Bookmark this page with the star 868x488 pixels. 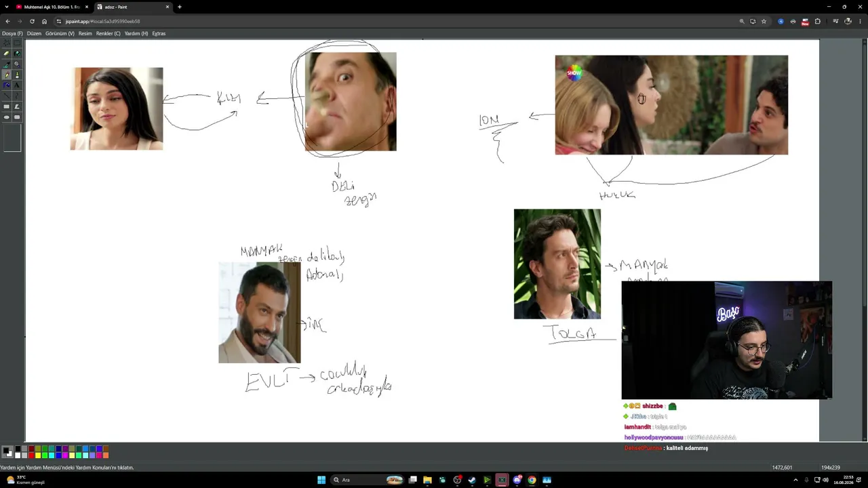pos(764,21)
